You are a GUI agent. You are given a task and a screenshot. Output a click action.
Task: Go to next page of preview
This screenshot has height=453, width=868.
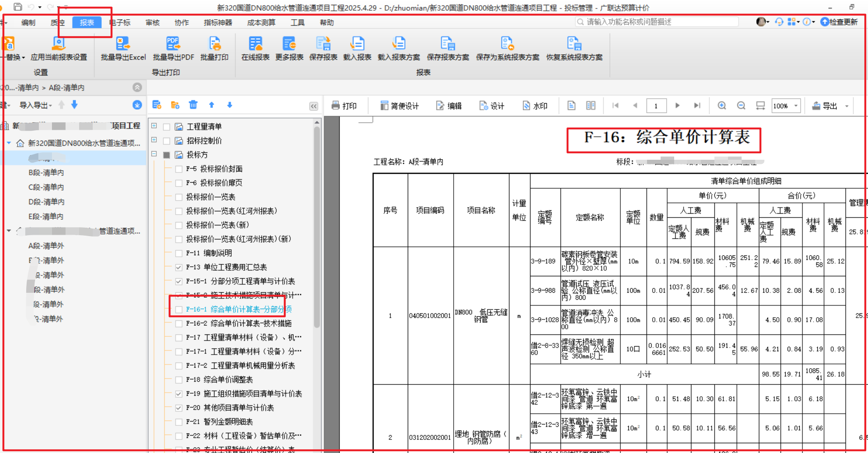[677, 106]
